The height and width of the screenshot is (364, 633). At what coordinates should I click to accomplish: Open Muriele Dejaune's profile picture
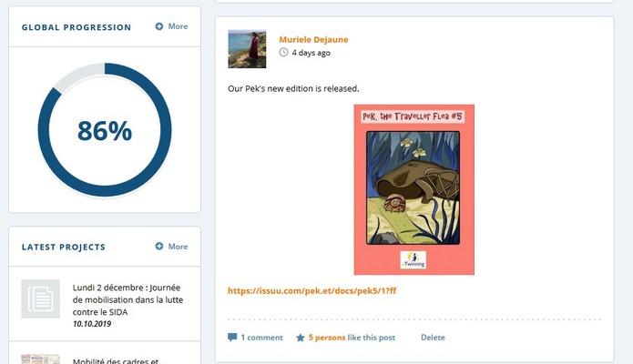(x=247, y=49)
